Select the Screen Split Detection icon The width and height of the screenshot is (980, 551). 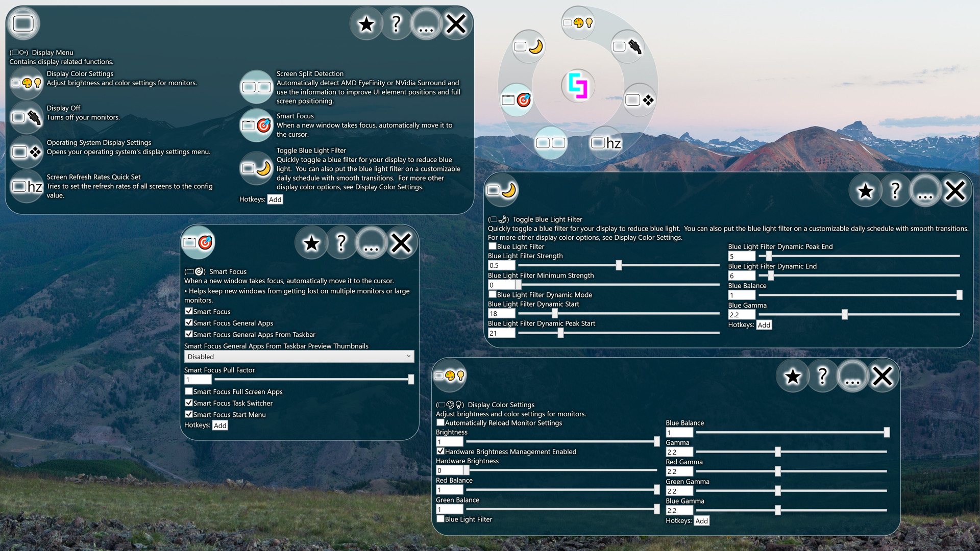(256, 87)
